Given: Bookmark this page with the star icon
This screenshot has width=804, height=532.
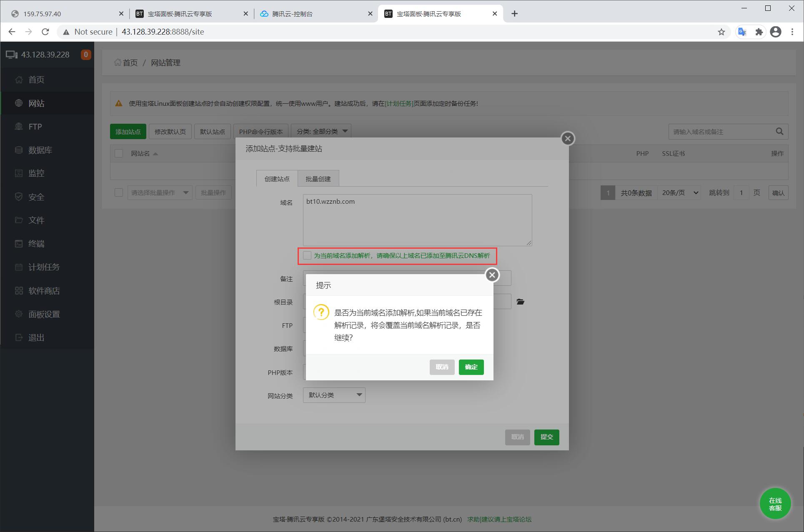Looking at the screenshot, I should 721,32.
